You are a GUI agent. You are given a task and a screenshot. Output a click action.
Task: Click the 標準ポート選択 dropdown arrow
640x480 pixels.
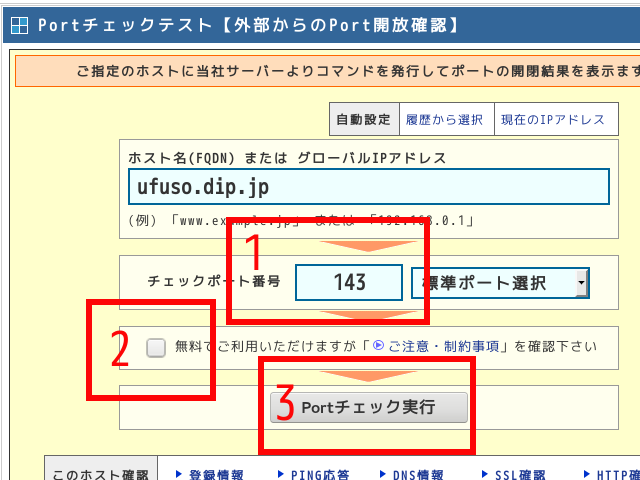point(581,284)
